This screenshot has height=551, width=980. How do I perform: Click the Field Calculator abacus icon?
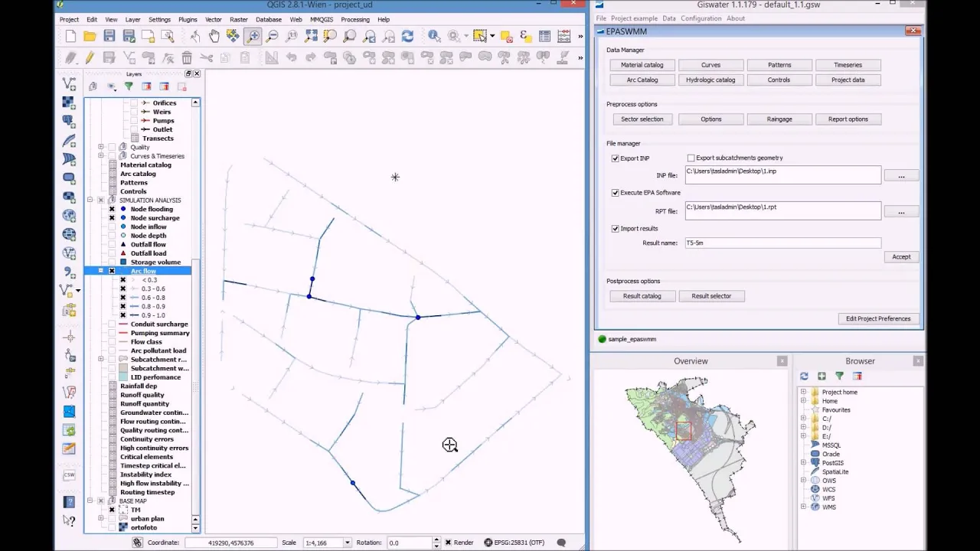564,36
